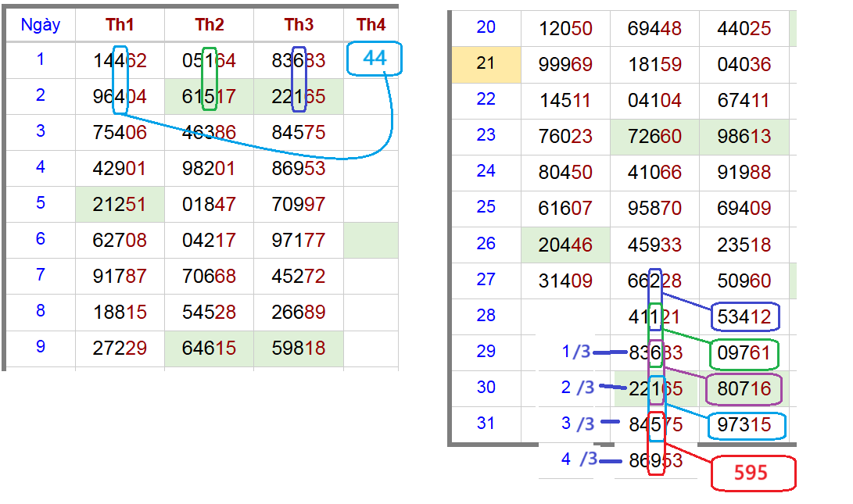This screenshot has height=504, width=853.
Task: Select the green boxed cell 09761
Action: point(744,354)
